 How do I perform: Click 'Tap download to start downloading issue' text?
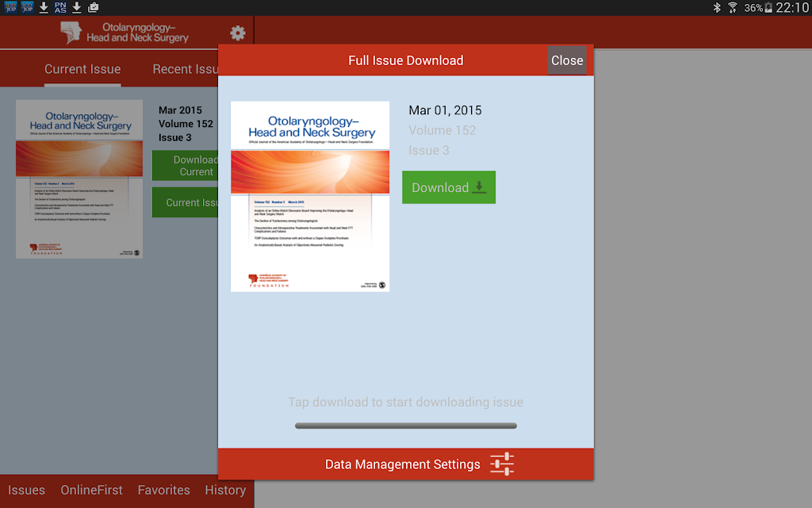click(x=405, y=402)
